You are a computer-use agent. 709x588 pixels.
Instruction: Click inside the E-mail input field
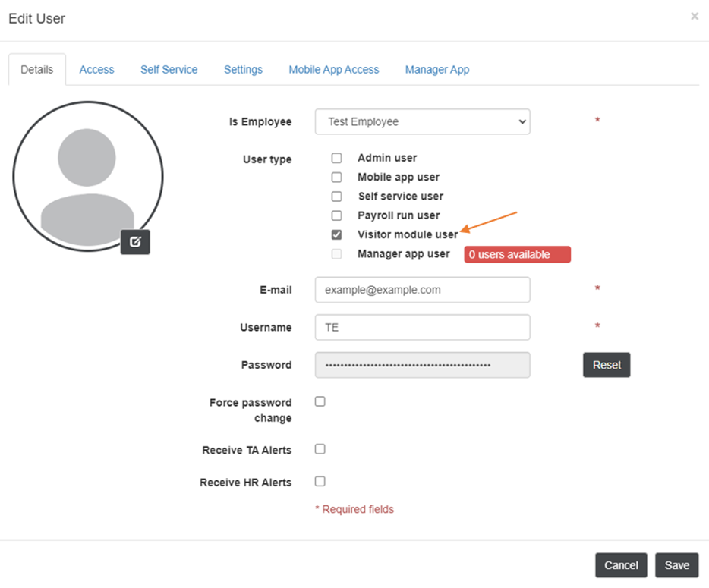[x=422, y=290]
